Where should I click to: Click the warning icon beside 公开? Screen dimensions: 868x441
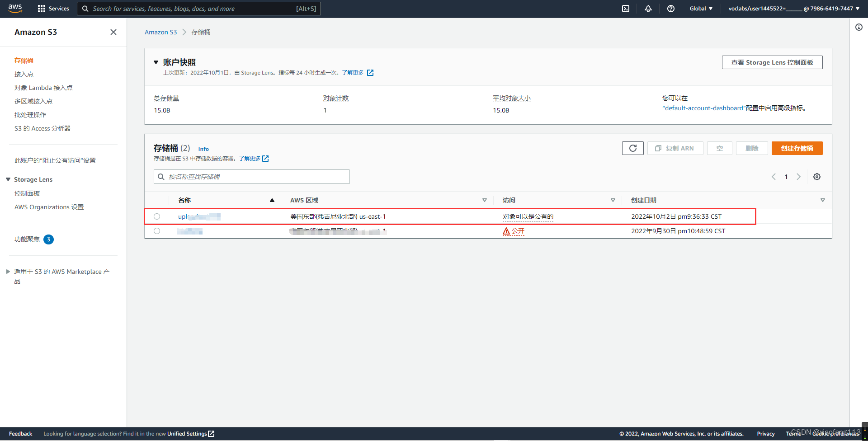tap(506, 231)
